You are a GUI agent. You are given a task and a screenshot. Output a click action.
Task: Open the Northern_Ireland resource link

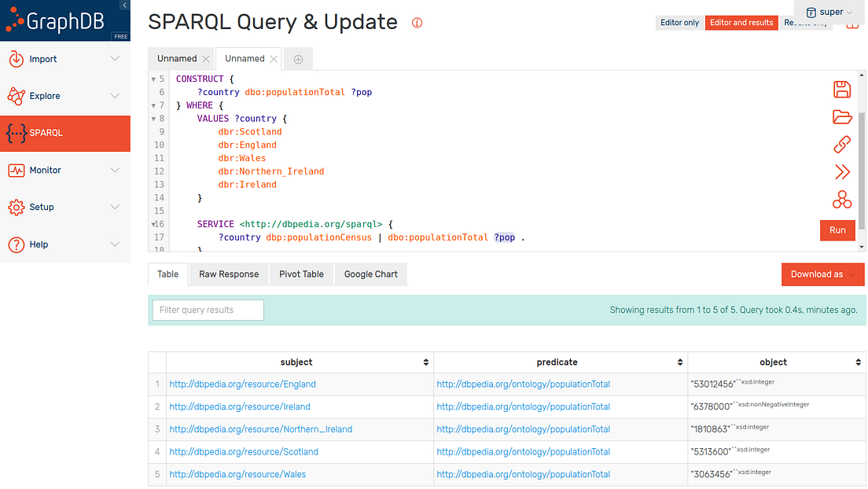tap(261, 429)
